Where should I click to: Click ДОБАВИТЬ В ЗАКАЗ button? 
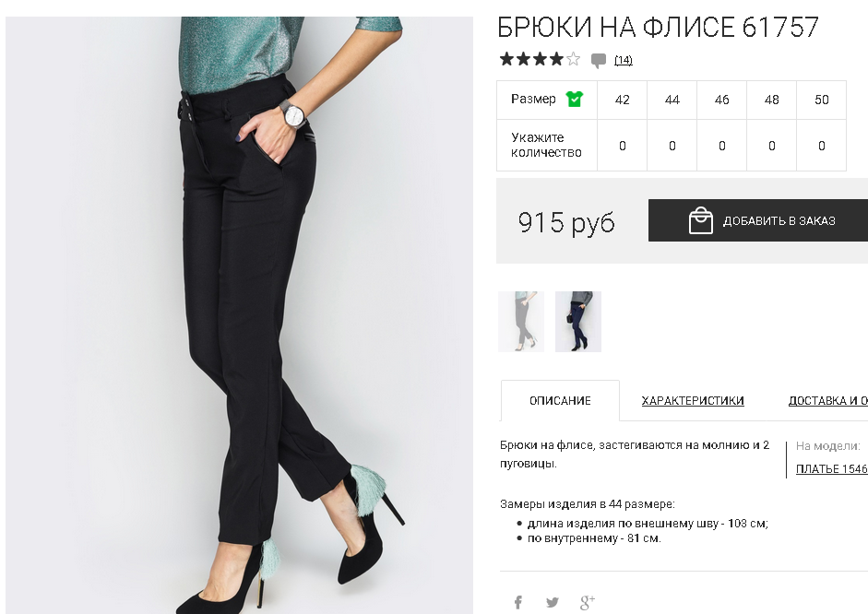point(758,220)
